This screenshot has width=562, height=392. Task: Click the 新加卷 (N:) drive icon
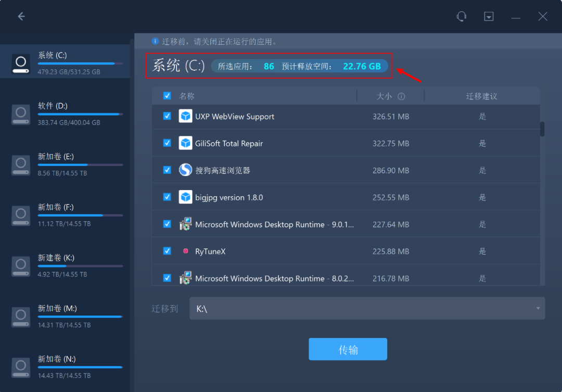(21, 368)
